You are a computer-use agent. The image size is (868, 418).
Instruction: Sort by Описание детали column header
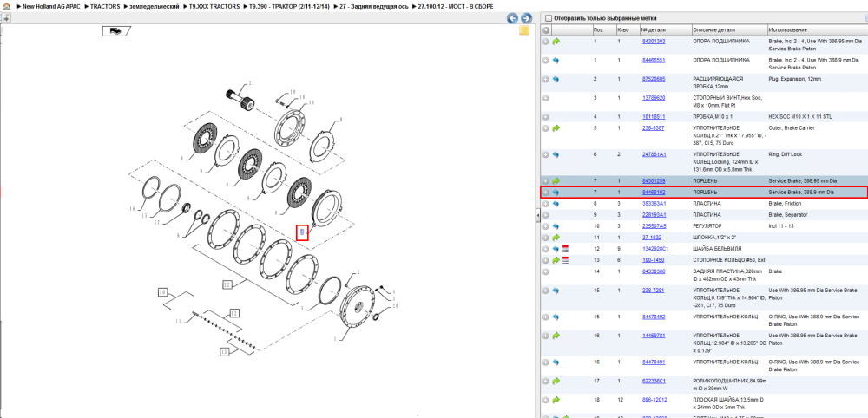pyautogui.click(x=729, y=29)
